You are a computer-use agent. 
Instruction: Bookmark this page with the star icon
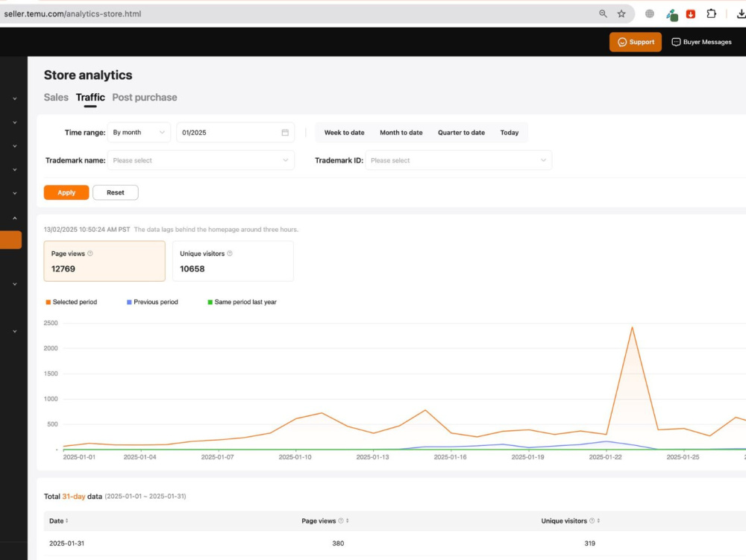click(x=621, y=13)
